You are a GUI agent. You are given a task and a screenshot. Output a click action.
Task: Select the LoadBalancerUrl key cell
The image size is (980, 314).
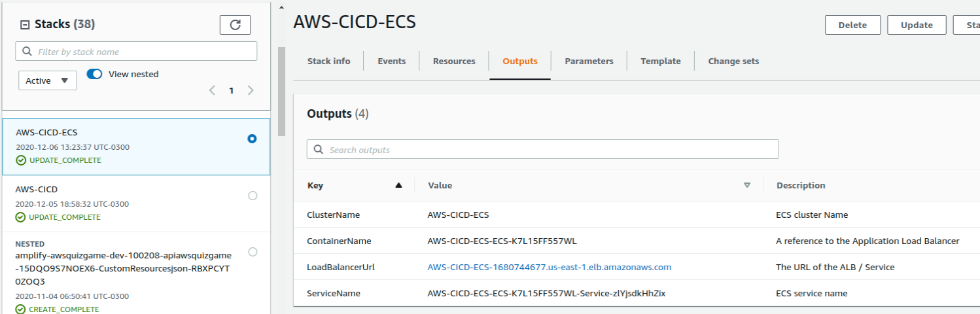[x=341, y=267]
